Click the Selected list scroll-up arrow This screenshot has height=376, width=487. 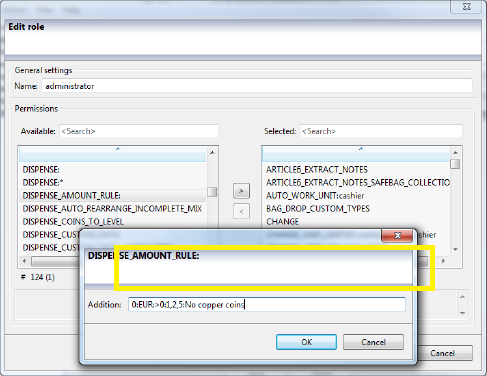[x=455, y=152]
